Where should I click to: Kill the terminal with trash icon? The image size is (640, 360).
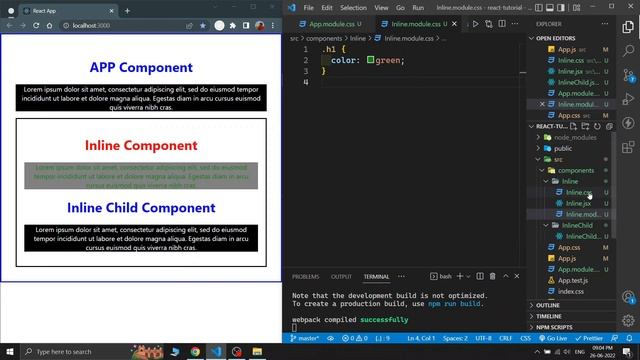[493, 276]
